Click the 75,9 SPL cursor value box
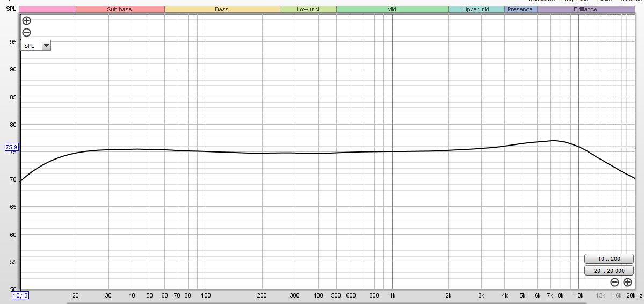This screenshot has width=644, height=304. (11, 147)
